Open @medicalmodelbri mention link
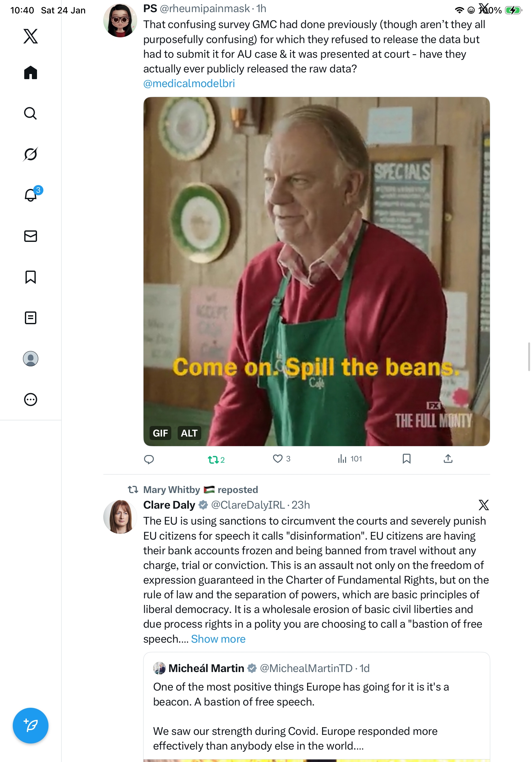 [189, 83]
